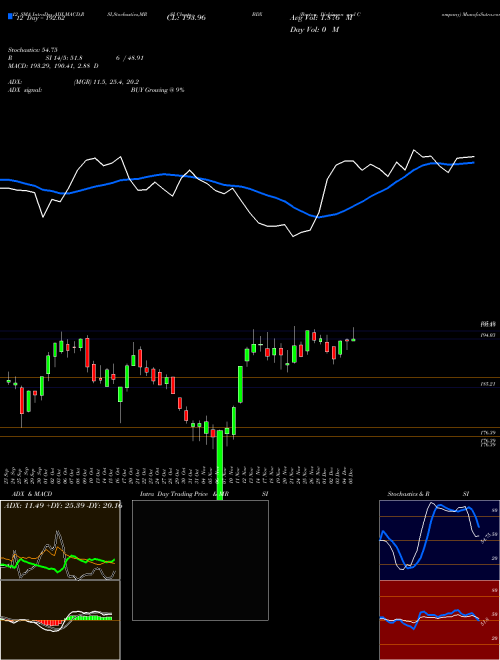This screenshot has width=500, height=660.
Task: Click the 'BUY Growing @ 9%' signal text
Action: click(x=157, y=90)
